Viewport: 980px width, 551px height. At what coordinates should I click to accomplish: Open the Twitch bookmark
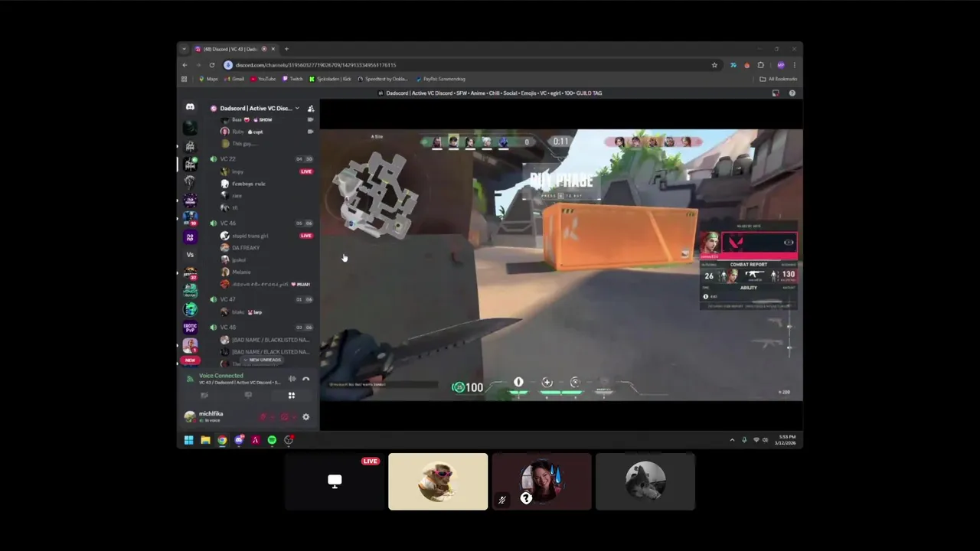pos(292,79)
